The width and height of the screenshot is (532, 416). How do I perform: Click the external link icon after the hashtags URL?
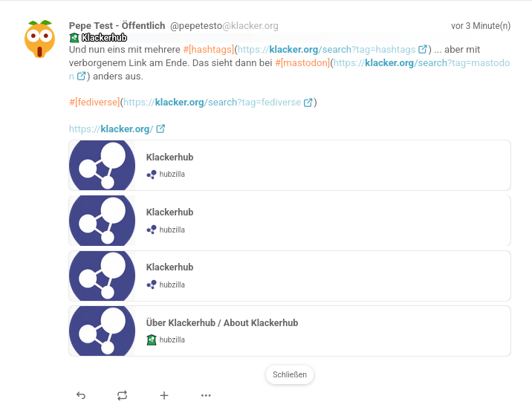[x=423, y=50]
